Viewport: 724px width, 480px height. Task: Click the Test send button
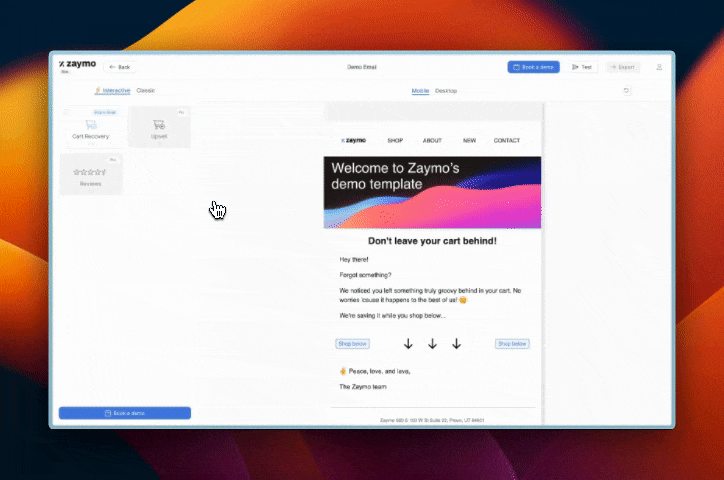tap(582, 67)
